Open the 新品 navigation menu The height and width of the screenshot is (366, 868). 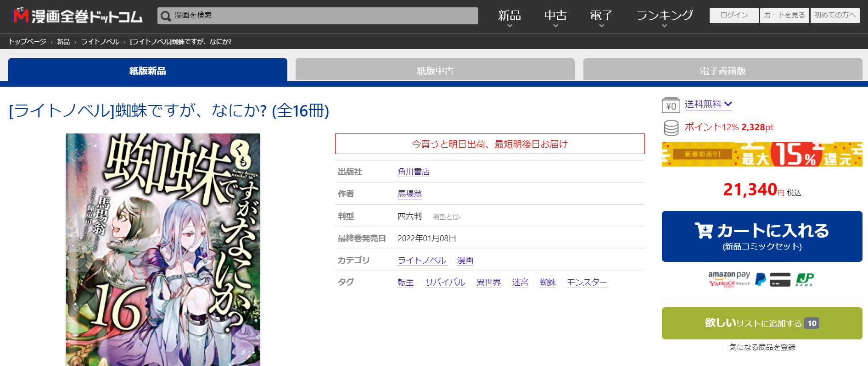point(510,16)
